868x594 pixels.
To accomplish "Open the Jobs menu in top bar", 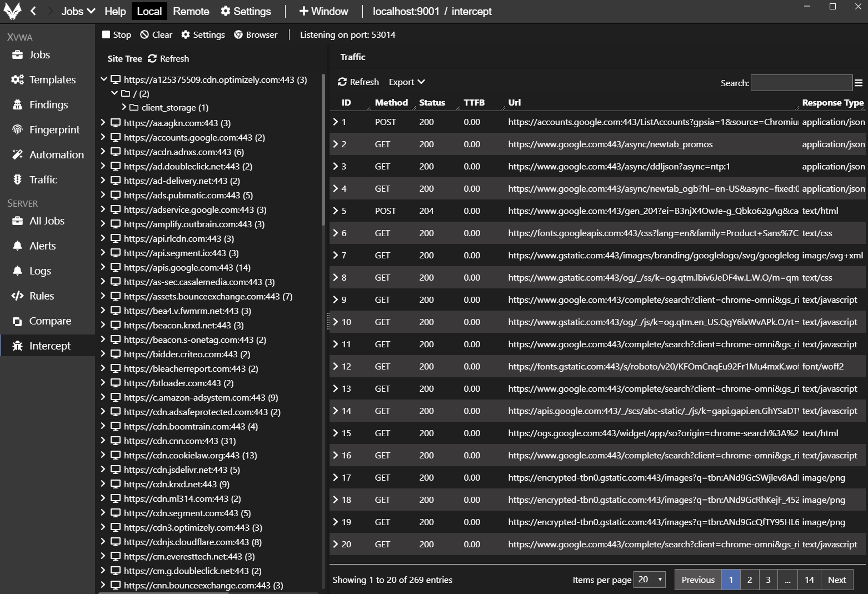I will click(x=78, y=11).
